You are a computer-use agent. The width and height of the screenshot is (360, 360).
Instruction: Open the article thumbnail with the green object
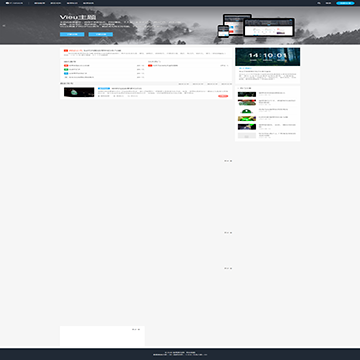tap(79, 92)
